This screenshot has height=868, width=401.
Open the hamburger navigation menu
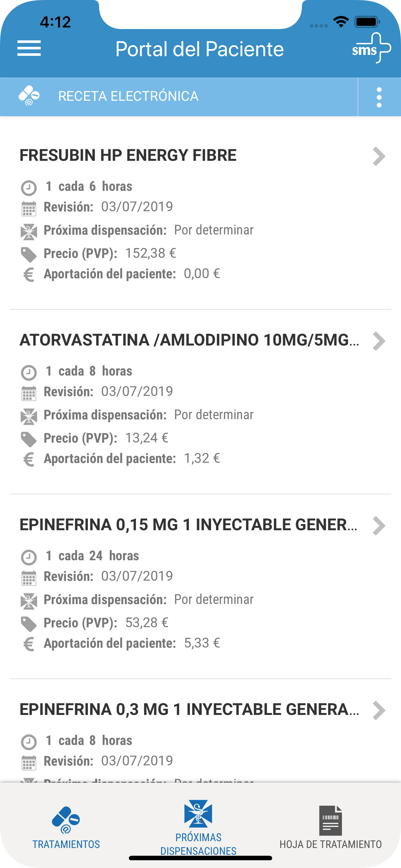pyautogui.click(x=29, y=48)
